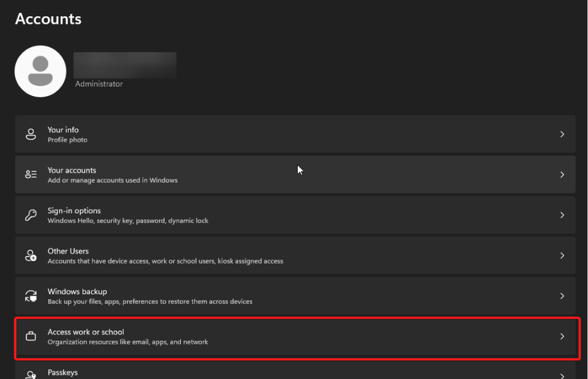588x379 pixels.
Task: Click the Sign-in options key icon
Action: click(x=31, y=215)
